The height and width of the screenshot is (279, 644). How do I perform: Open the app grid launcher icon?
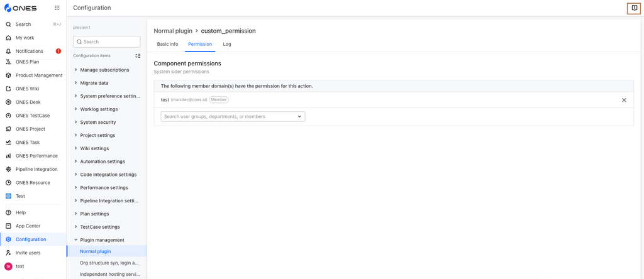tap(57, 8)
